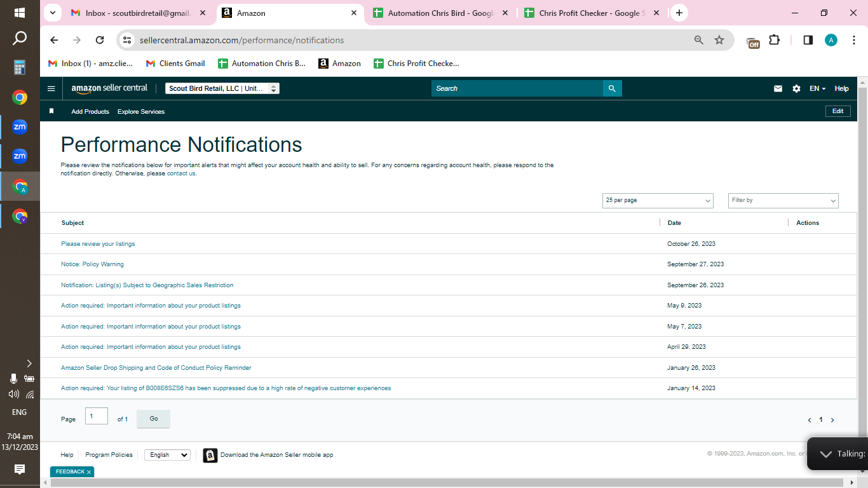The height and width of the screenshot is (488, 868).
Task: Open the Notice: Policy Warning notification
Action: pyautogui.click(x=92, y=264)
